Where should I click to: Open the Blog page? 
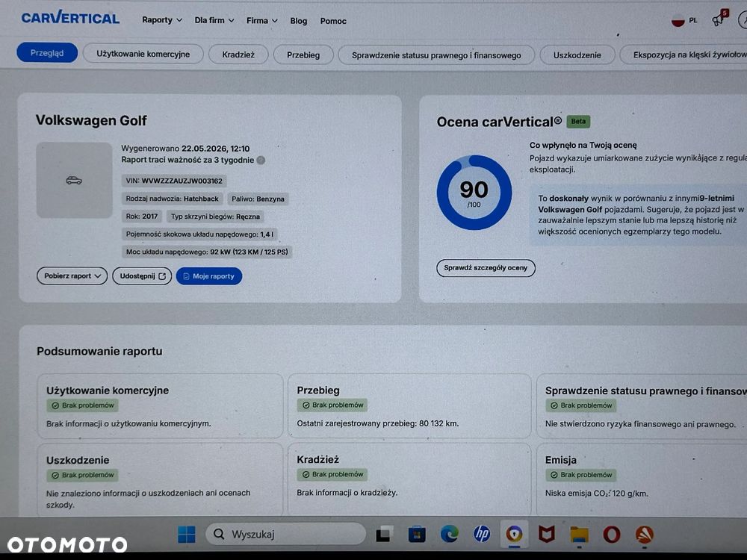299,21
